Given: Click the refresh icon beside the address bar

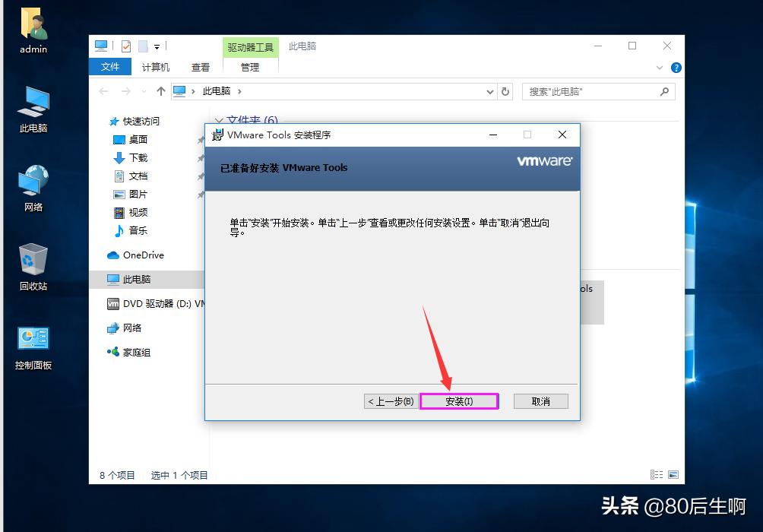Looking at the screenshot, I should click(x=505, y=91).
